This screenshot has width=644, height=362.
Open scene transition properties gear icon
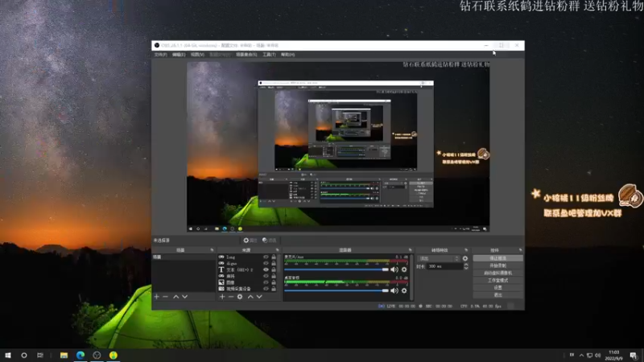(465, 258)
